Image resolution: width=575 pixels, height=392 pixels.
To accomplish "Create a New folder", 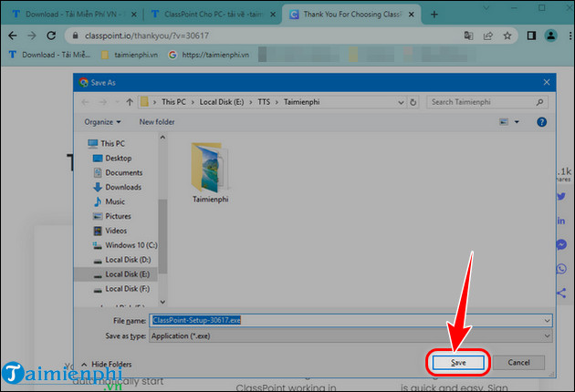I will pos(157,121).
